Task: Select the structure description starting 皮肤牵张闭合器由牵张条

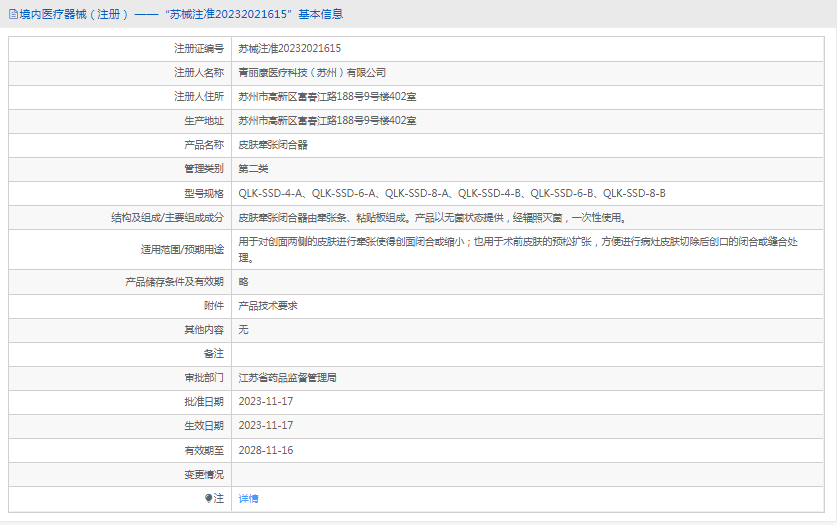Action: [x=432, y=217]
